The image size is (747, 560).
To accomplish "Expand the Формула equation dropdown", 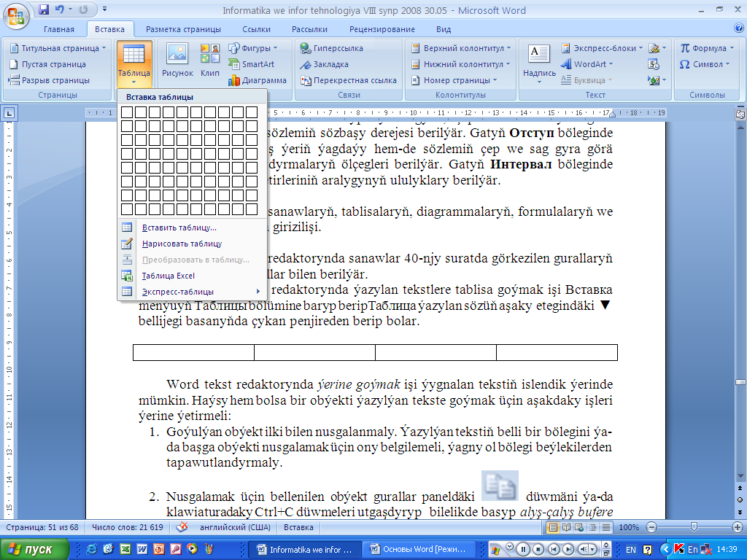I will (x=732, y=48).
